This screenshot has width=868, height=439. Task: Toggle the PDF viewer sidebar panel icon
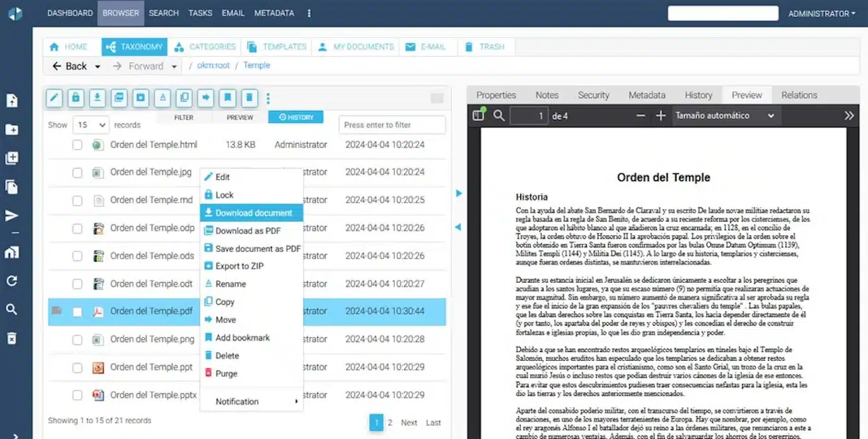point(478,115)
